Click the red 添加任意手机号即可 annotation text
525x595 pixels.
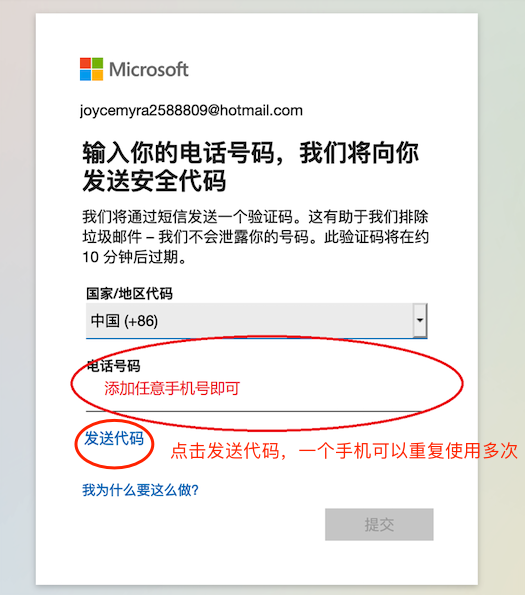(x=172, y=389)
